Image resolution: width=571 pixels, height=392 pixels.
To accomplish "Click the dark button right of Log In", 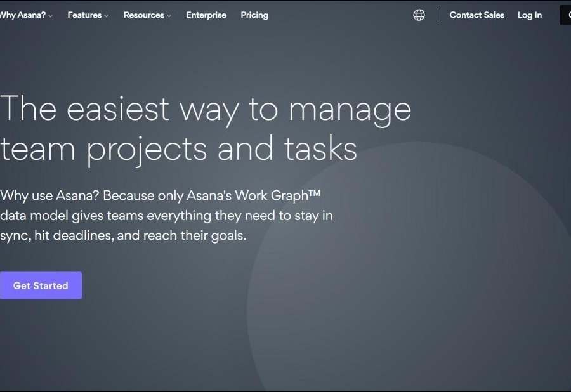I will point(565,15).
